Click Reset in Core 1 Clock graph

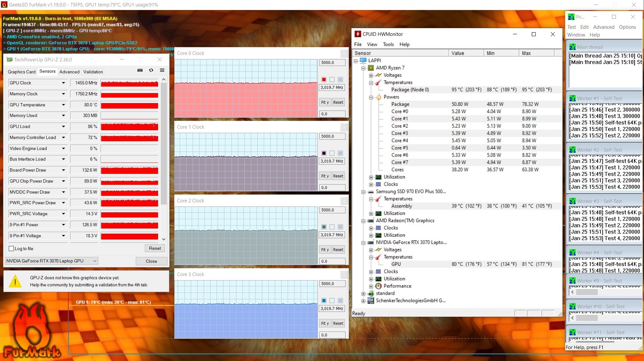point(338,176)
